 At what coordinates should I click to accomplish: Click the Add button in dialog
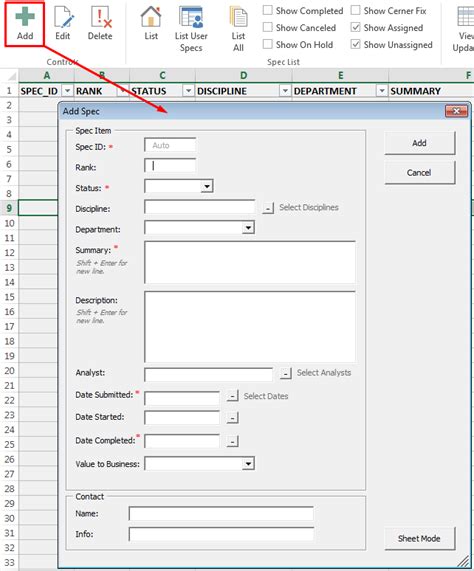coord(419,143)
